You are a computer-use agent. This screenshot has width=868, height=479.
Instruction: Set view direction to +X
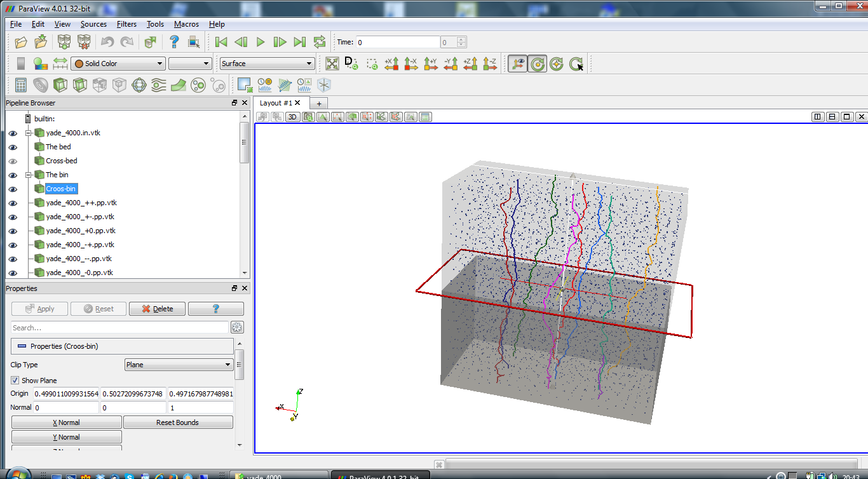(x=391, y=64)
